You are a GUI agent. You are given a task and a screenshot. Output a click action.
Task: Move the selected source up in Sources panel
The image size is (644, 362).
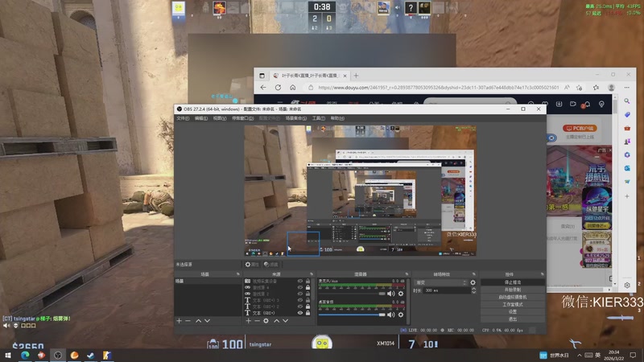tap(276, 320)
